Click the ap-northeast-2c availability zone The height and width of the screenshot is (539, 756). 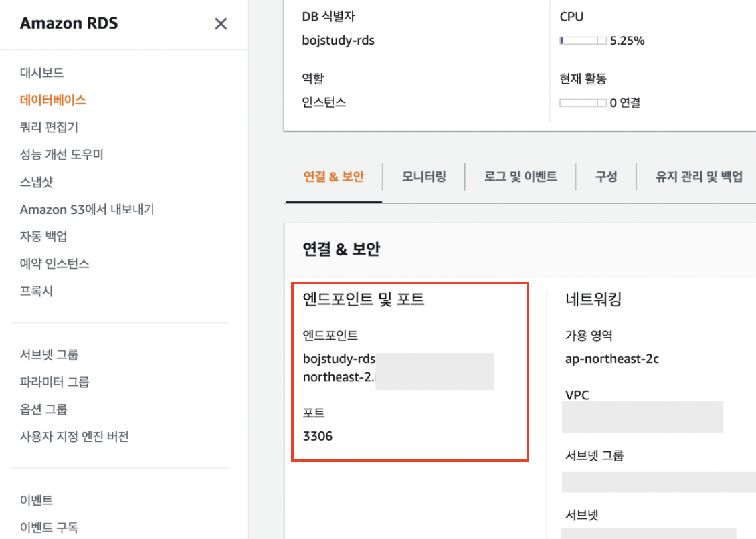click(x=612, y=359)
